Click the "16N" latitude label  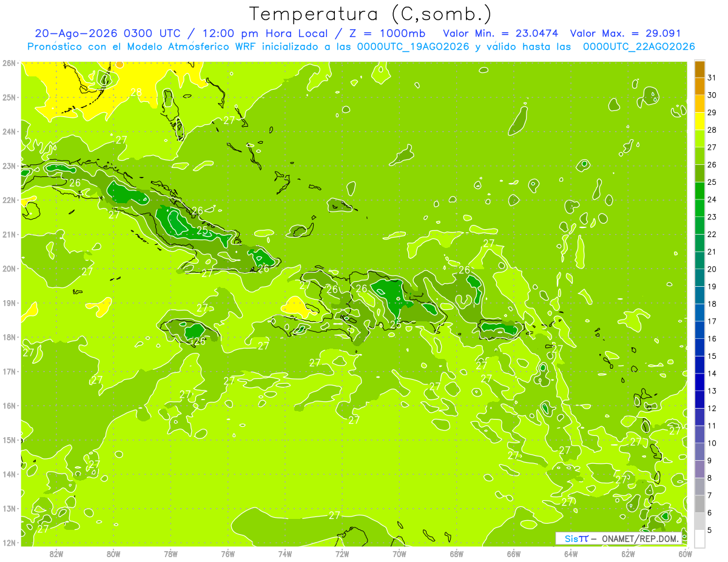coord(8,406)
